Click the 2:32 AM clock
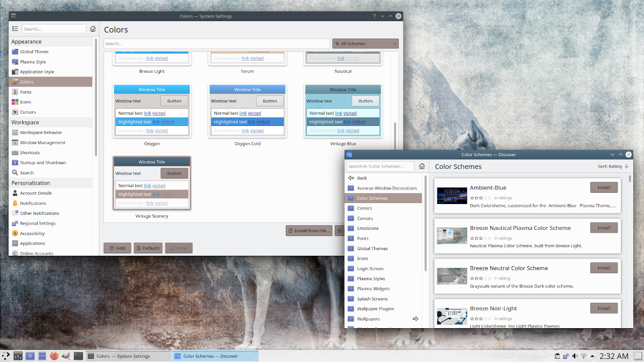The width and height of the screenshot is (644, 362). [614, 356]
